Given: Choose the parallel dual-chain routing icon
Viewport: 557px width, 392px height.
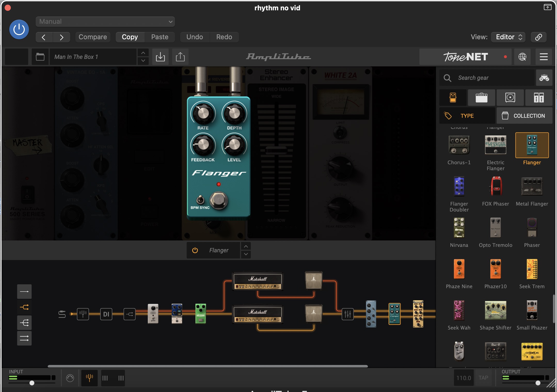Looking at the screenshot, I should (x=24, y=338).
